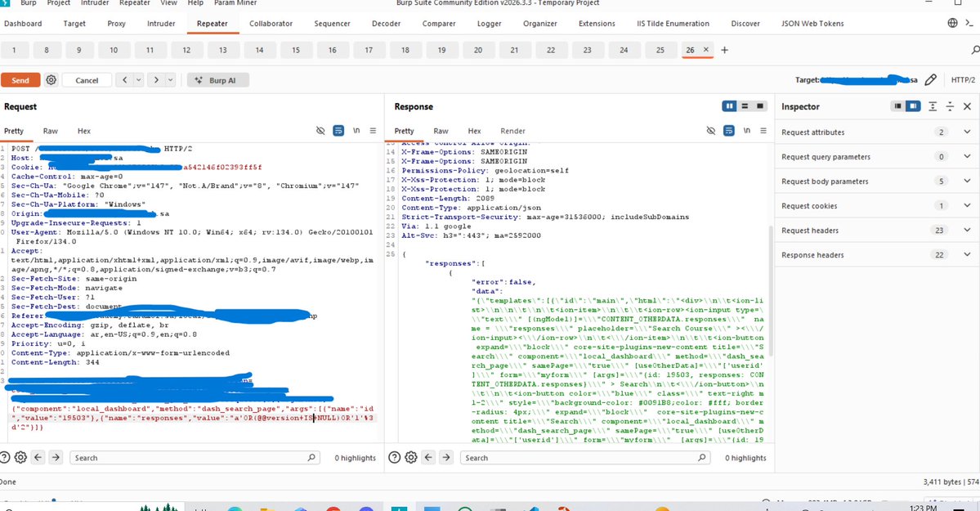This screenshot has width=980, height=511.
Task: Select top-bottom request/response layout
Action: 745,106
